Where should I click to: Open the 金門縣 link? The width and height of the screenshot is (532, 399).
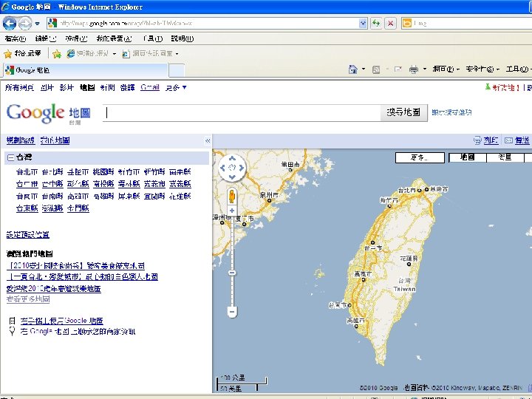coord(78,208)
